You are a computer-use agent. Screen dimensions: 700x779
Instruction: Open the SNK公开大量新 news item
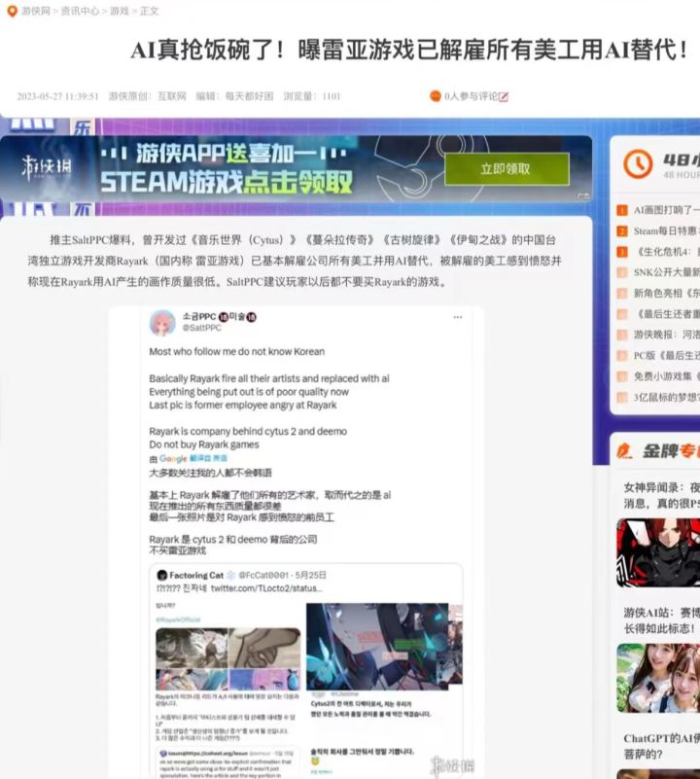pyautogui.click(x=666, y=272)
